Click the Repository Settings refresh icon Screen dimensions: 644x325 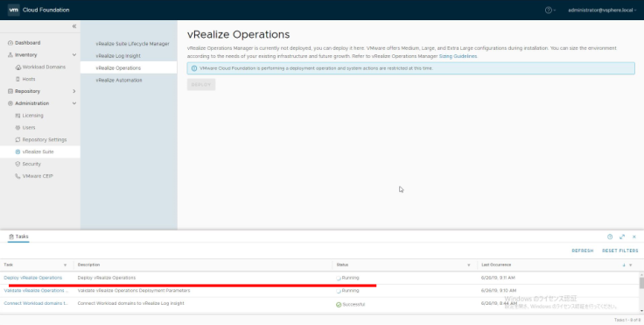(17, 140)
